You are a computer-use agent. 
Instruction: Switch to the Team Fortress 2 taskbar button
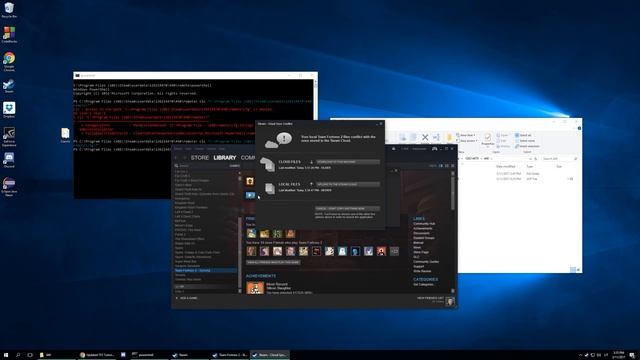230,355
